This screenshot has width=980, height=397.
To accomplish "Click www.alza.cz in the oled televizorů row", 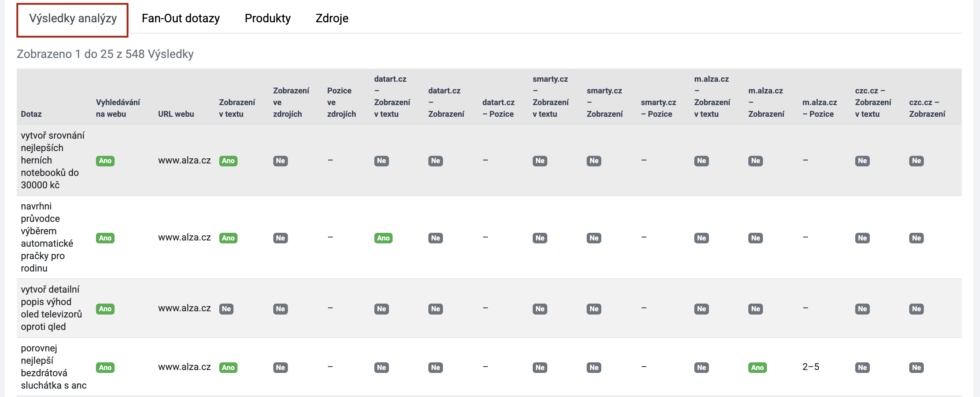I will coord(184,308).
